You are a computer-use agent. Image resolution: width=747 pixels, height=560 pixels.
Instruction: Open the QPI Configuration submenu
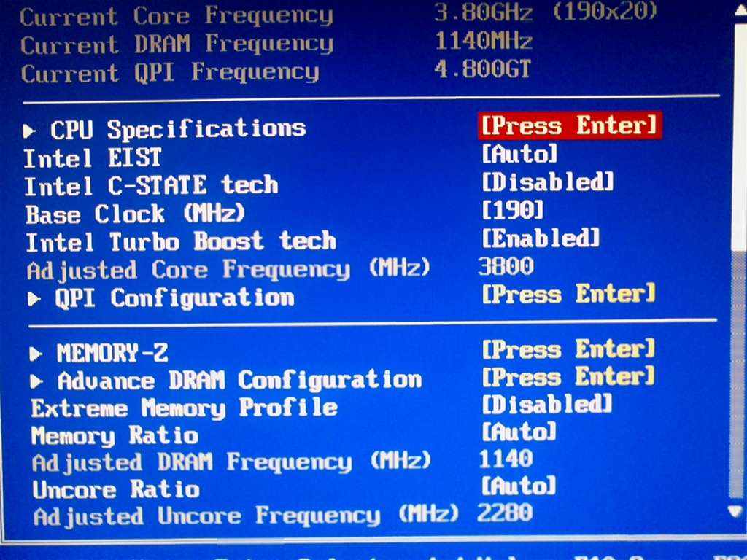click(x=175, y=297)
